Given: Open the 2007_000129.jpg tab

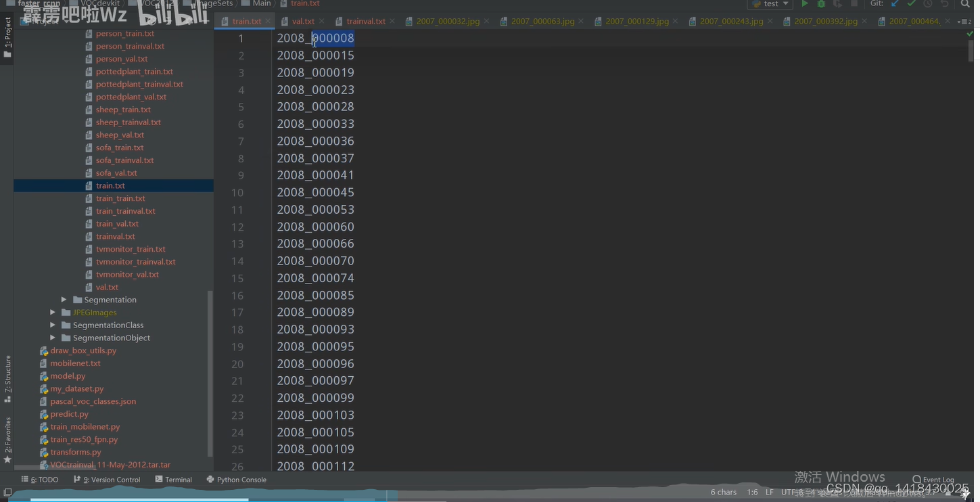Looking at the screenshot, I should (x=637, y=22).
